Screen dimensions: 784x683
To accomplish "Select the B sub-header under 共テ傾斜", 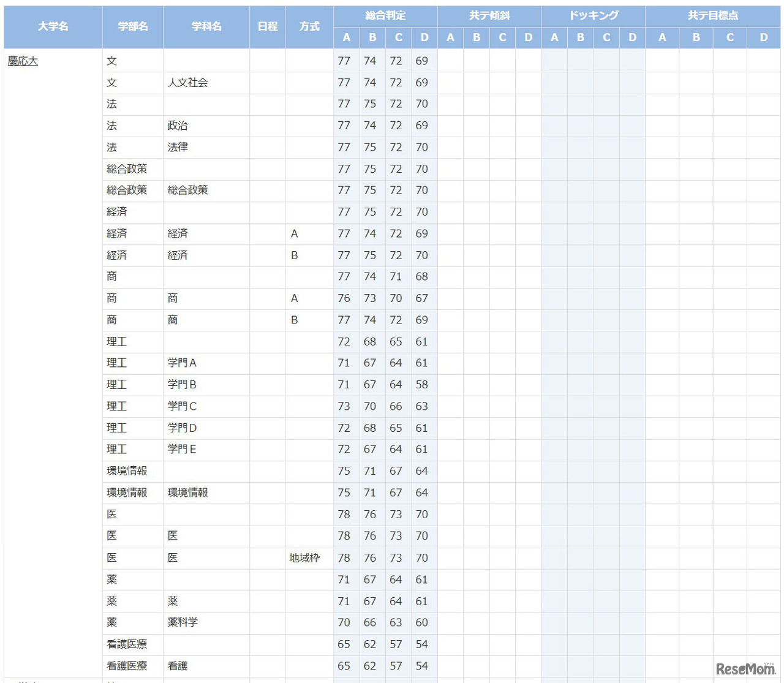I will tap(477, 38).
